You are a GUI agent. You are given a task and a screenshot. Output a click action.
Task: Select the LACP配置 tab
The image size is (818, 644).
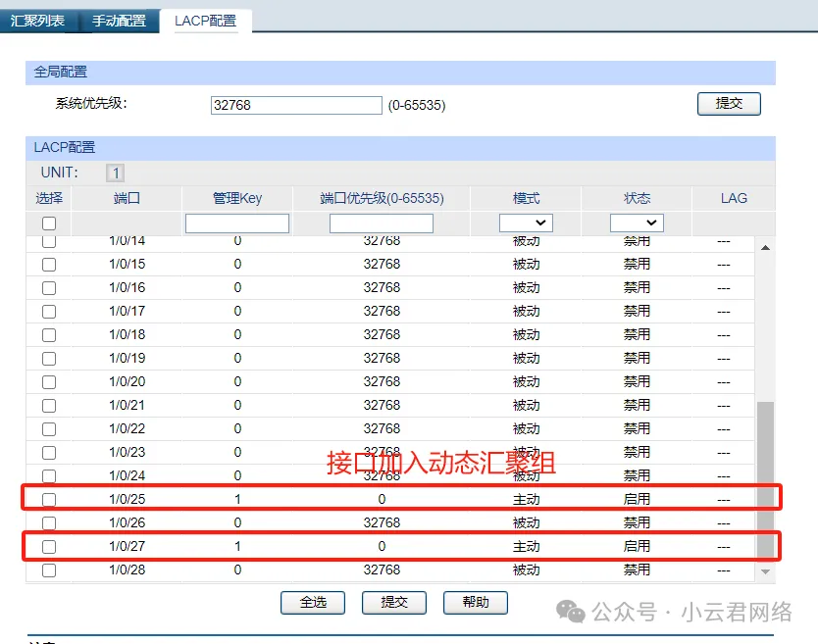pos(205,20)
